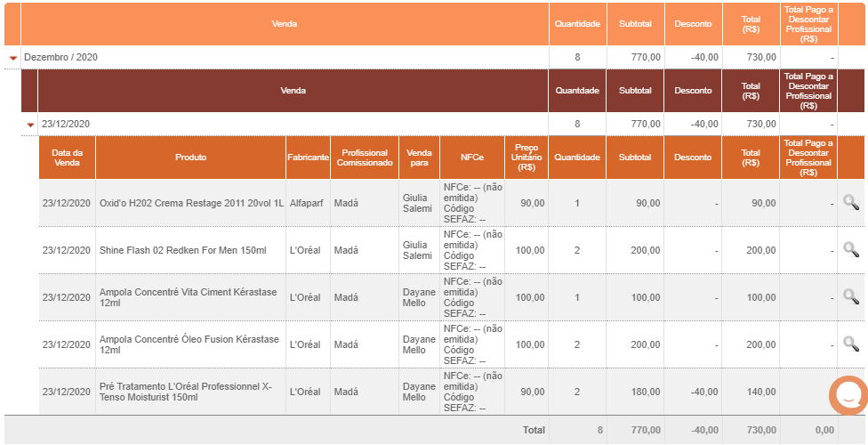The height and width of the screenshot is (445, 868).
Task: Click Ampola Concentré Óleo Fusion Kérastase 12ml
Action: point(189,344)
